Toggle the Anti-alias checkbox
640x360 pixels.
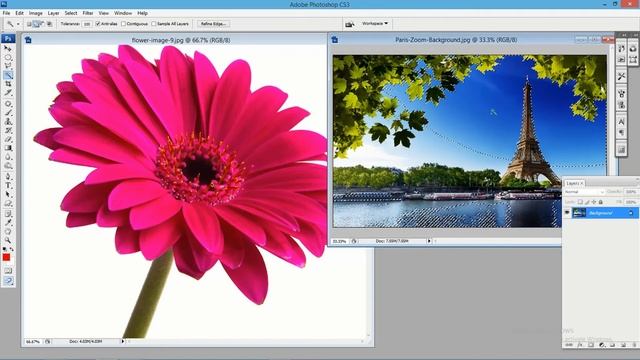click(x=98, y=24)
